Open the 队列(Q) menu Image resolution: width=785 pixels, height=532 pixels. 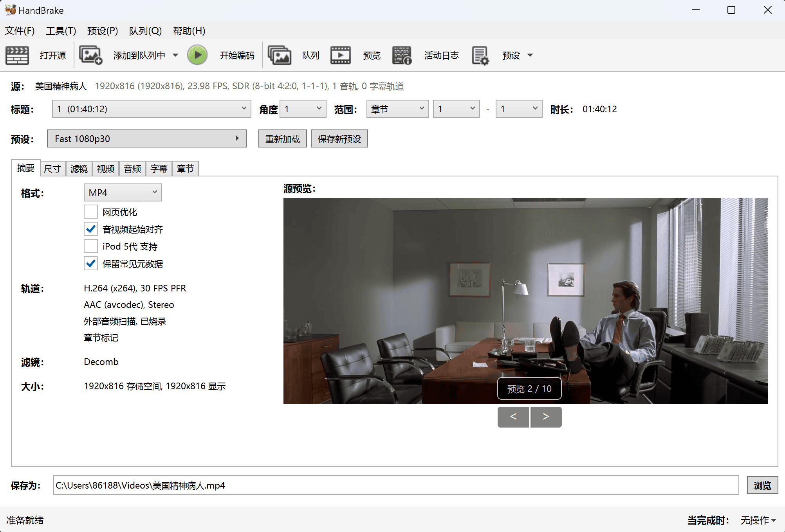pyautogui.click(x=146, y=31)
